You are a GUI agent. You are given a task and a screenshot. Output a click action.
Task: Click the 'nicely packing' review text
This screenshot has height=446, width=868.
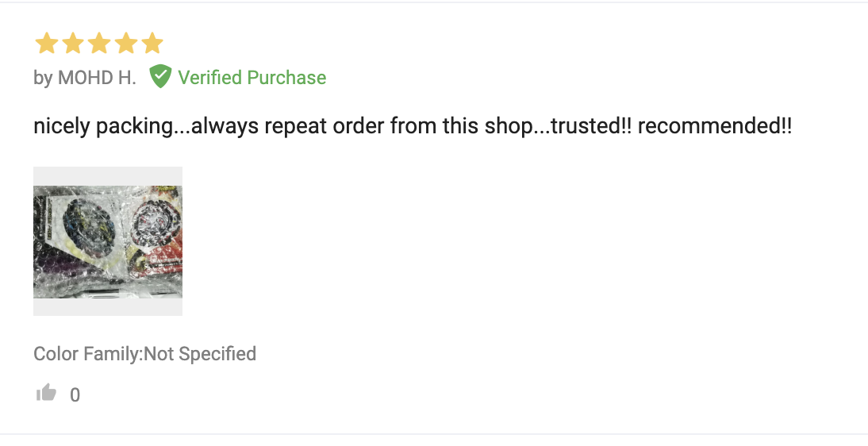(103, 125)
